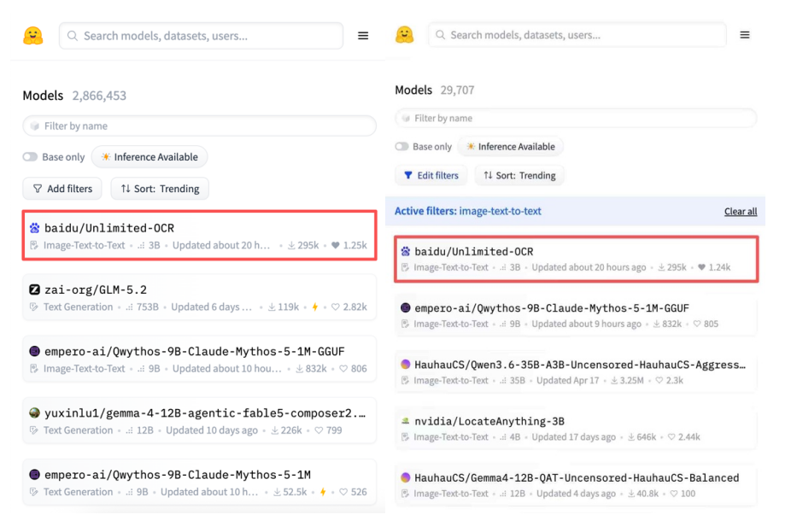Click avatar icon of HauhauCS/Qwen3.6-35B model
Image resolution: width=797 pixels, height=532 pixels.
click(x=405, y=365)
